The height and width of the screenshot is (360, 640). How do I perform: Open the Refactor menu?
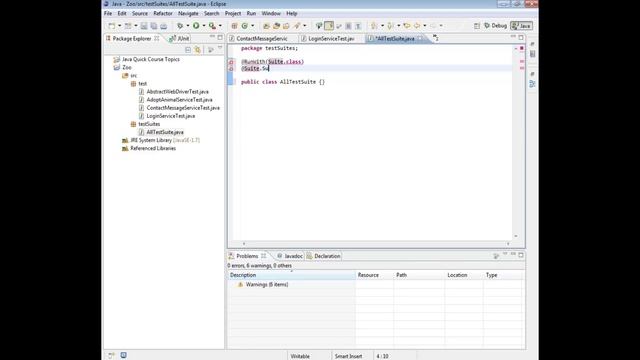pyautogui.click(x=163, y=13)
